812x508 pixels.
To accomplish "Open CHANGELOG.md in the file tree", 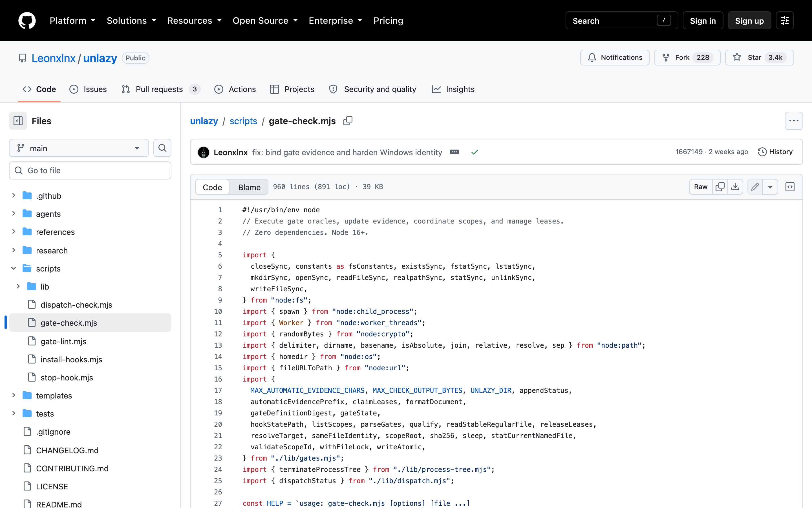I will coord(67,450).
